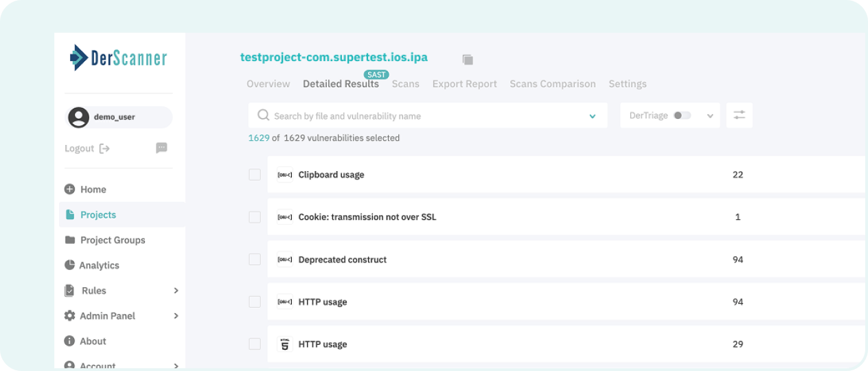Image resolution: width=868 pixels, height=371 pixels.
Task: Open the Detailed Results tab
Action: tap(341, 84)
